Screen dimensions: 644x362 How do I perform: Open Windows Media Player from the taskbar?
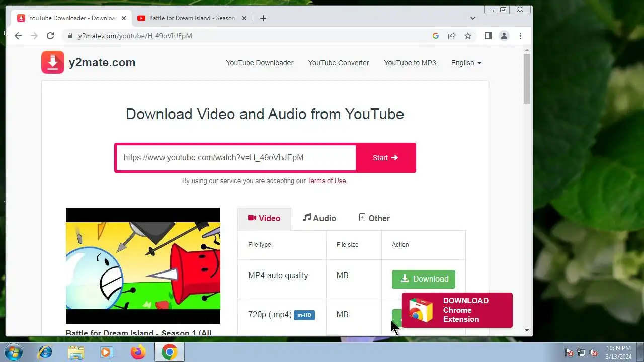click(x=107, y=352)
